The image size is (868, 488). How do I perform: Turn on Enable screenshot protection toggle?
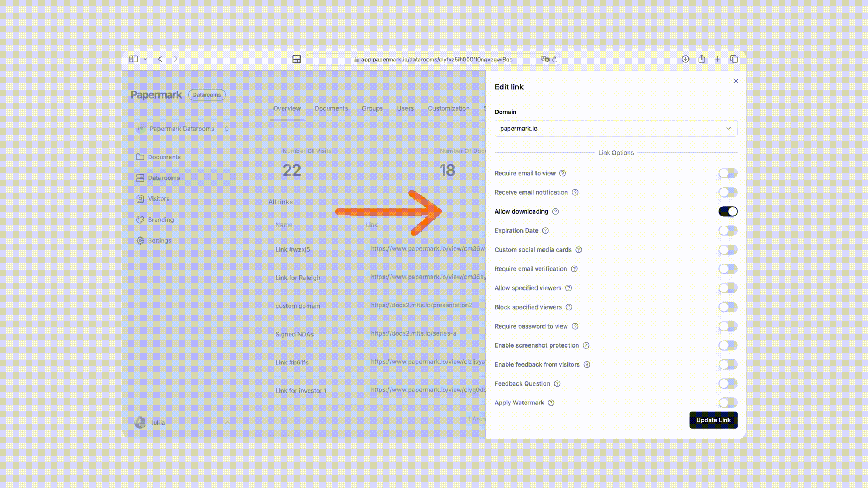click(x=728, y=345)
